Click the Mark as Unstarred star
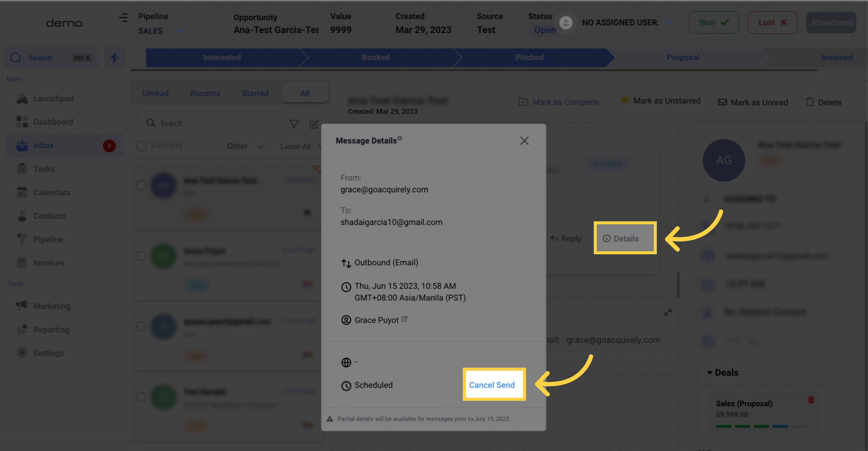 click(624, 100)
